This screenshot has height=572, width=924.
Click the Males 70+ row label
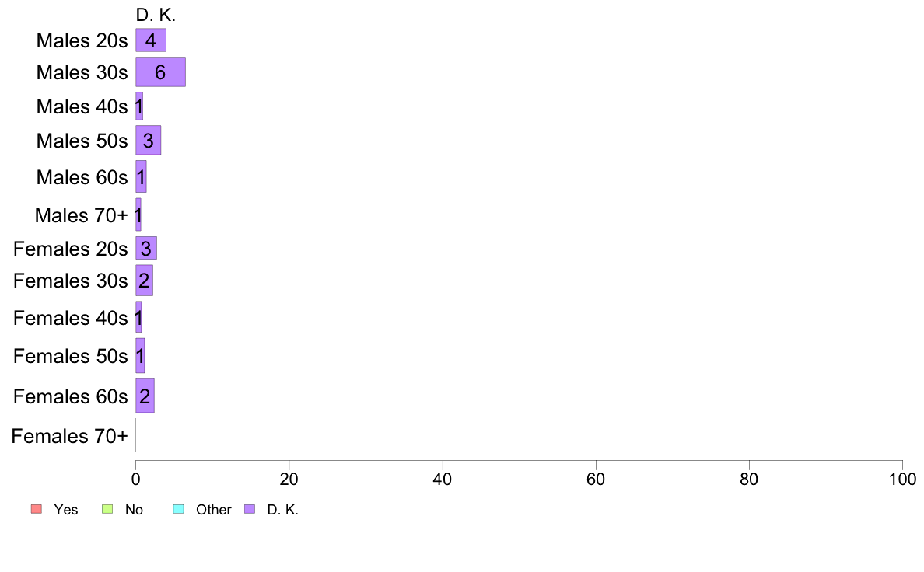(x=82, y=215)
